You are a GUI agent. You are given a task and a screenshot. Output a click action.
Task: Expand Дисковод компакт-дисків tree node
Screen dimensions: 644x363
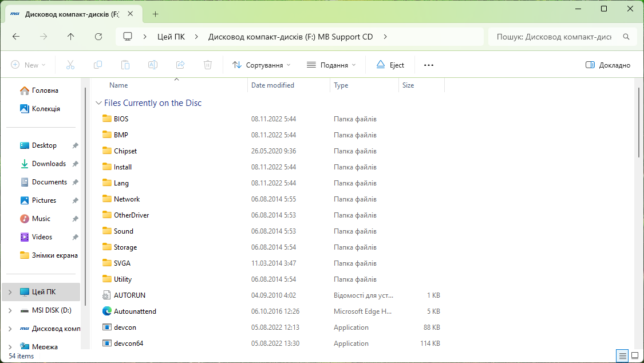(10, 329)
